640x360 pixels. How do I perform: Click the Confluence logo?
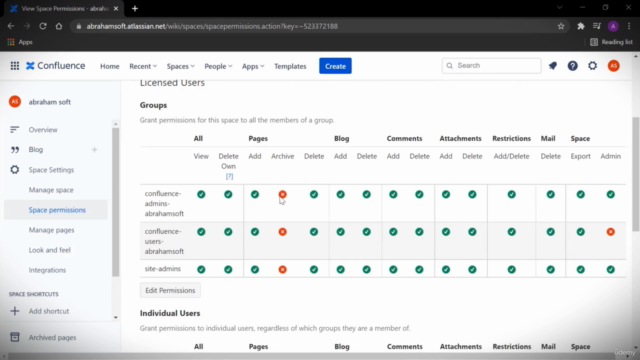pyautogui.click(x=56, y=66)
